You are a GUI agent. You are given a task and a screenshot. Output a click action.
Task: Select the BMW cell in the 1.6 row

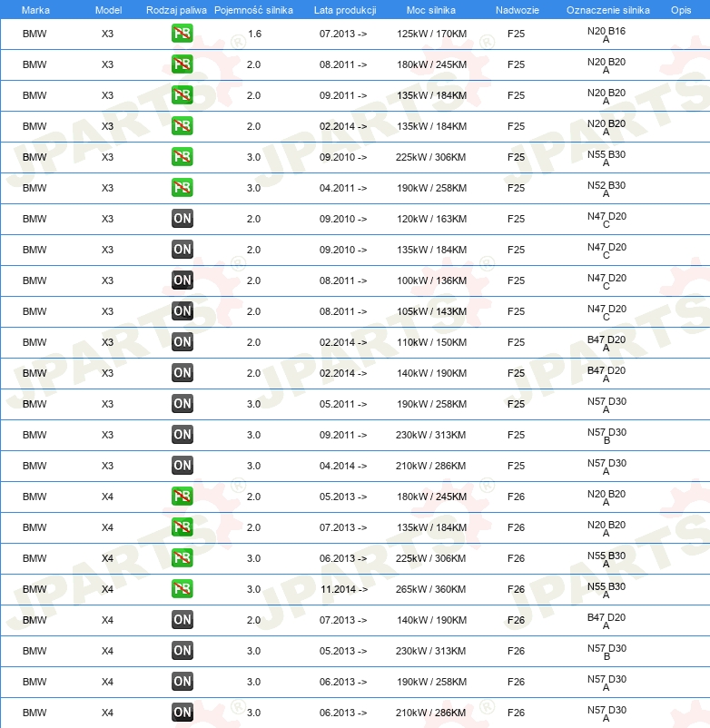point(35,34)
